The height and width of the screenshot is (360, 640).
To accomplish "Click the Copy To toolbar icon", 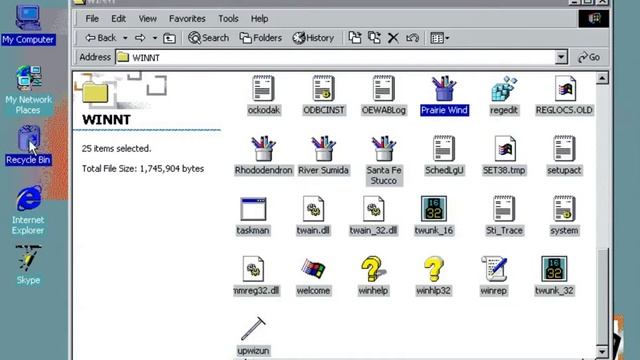I will [374, 38].
